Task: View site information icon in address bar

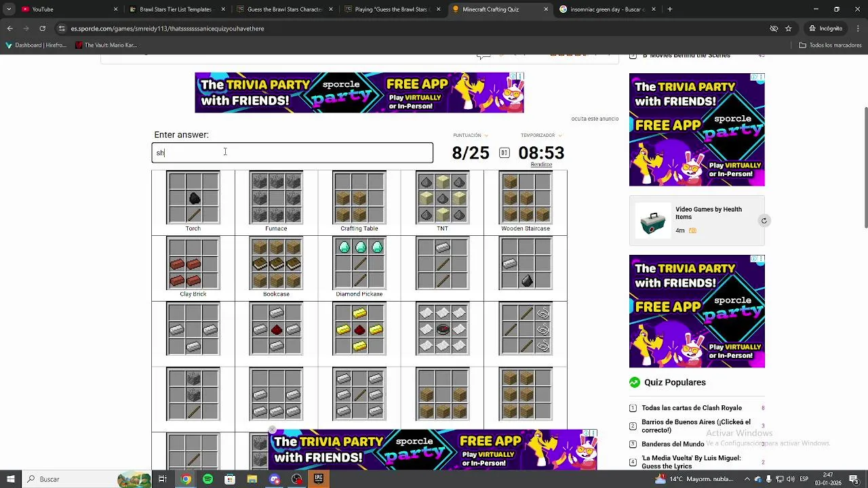Action: 62,28
